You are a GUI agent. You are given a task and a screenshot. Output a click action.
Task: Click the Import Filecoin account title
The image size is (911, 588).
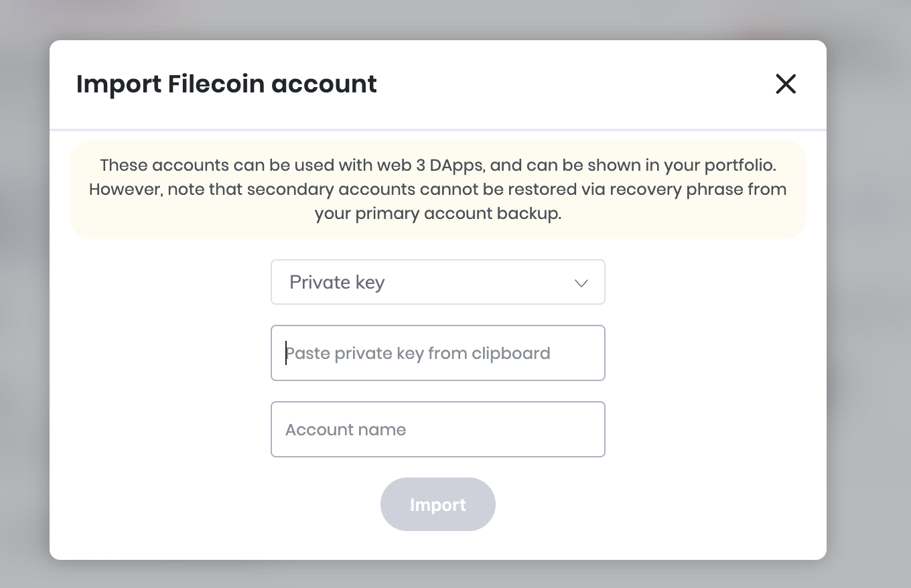[226, 84]
